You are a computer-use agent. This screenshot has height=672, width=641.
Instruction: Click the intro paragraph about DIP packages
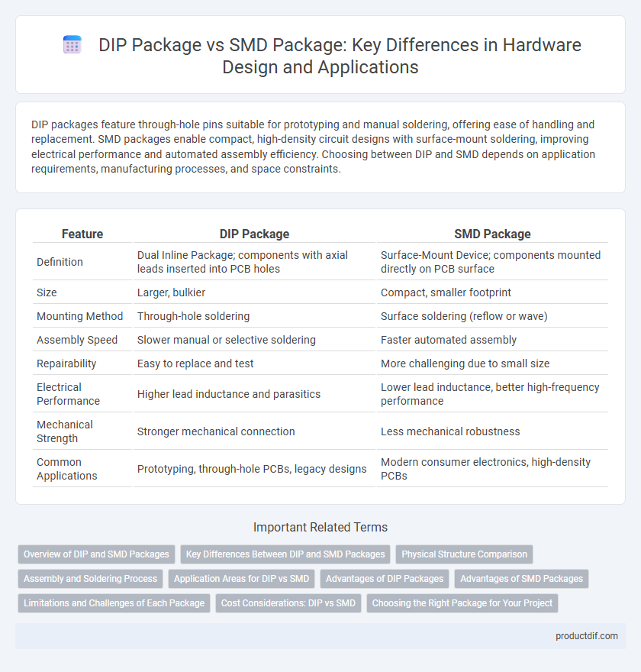click(x=313, y=147)
